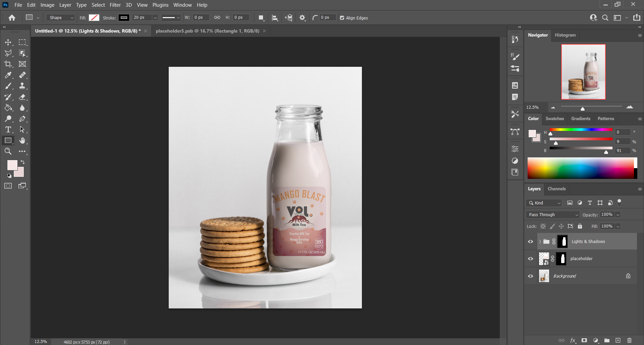Toggle lock transparent pixels
Screen dimensions: 644x345
pos(543,226)
